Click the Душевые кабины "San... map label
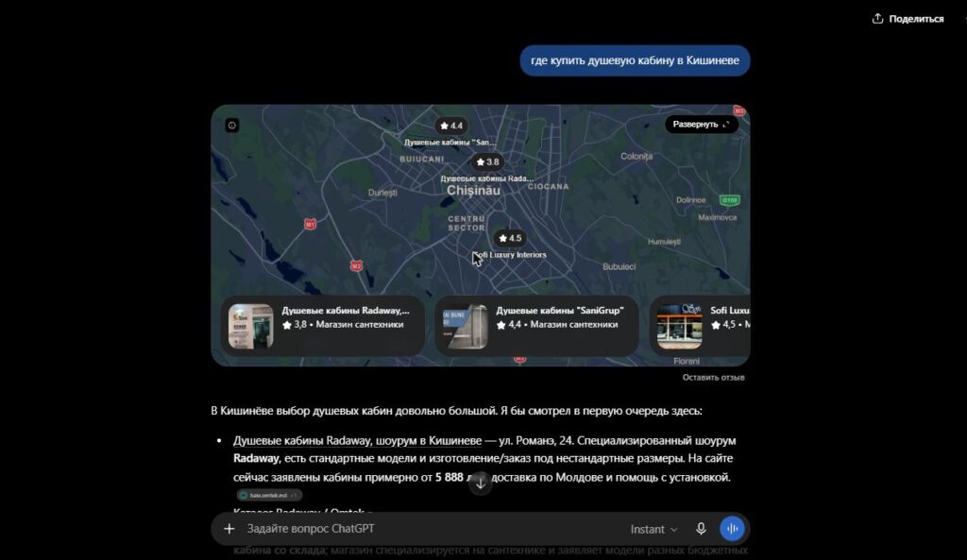This screenshot has height=560, width=967. pos(450,143)
